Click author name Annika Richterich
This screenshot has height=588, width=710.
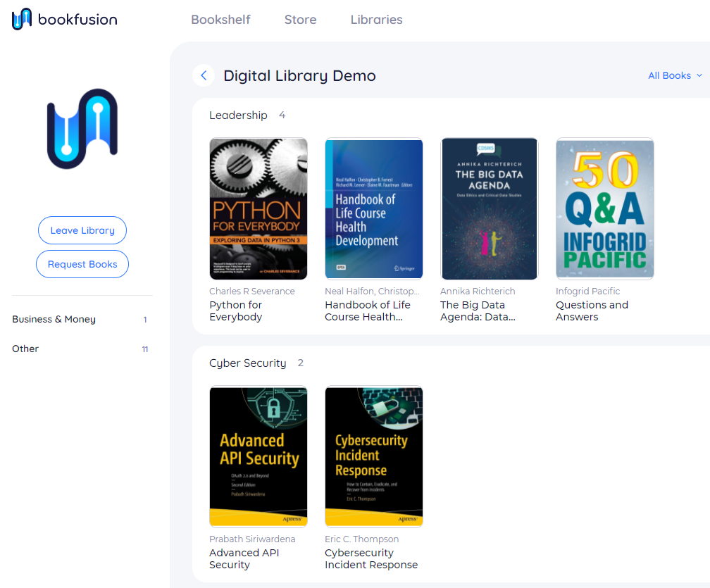(x=478, y=291)
